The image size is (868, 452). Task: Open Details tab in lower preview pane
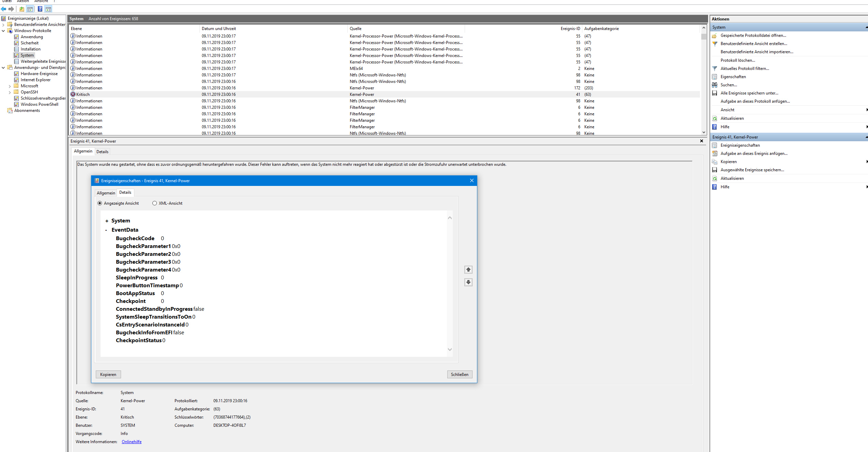[x=102, y=152]
